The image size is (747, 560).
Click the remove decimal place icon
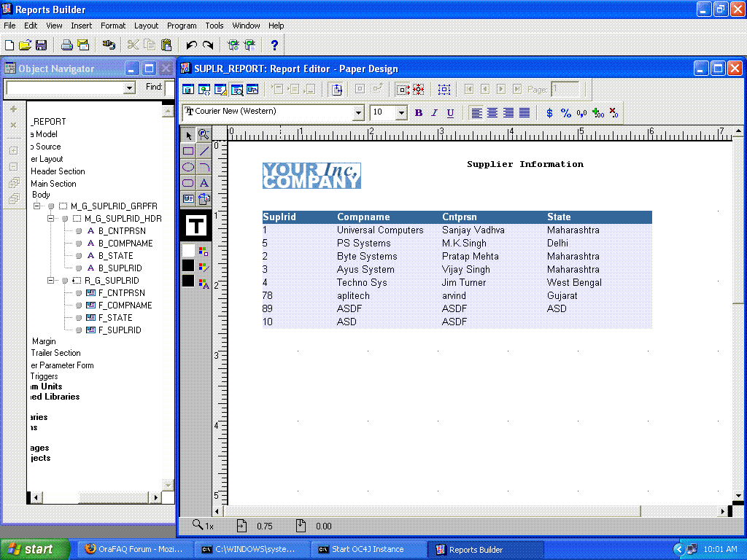pos(614,113)
